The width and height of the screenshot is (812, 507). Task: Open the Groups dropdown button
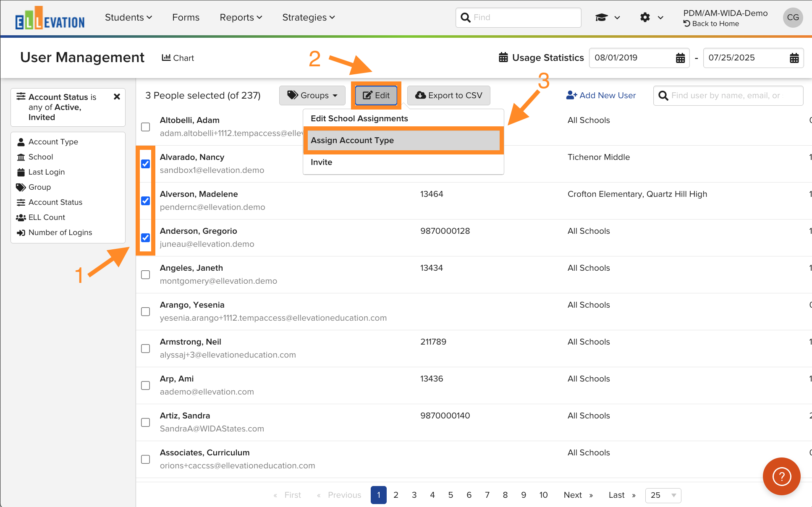coord(312,95)
